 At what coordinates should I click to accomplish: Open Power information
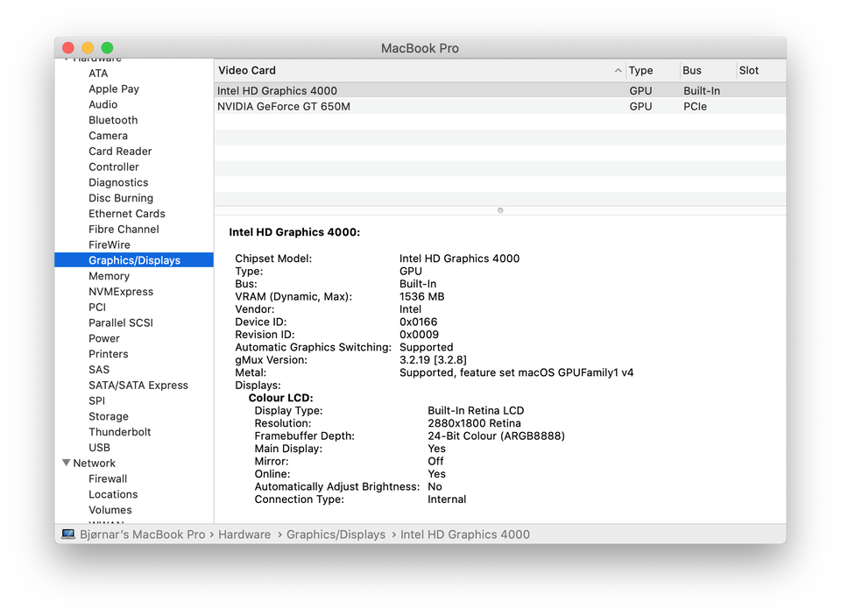click(104, 337)
